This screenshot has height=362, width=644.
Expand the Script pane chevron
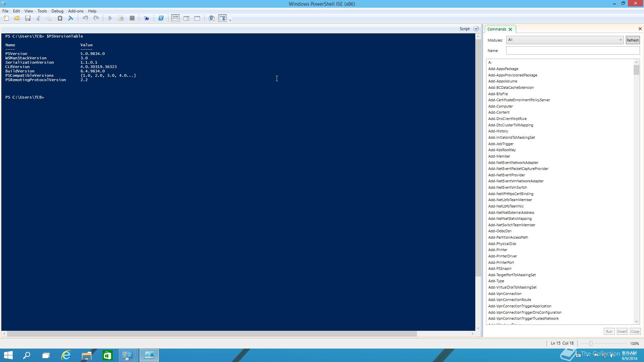[x=476, y=29]
